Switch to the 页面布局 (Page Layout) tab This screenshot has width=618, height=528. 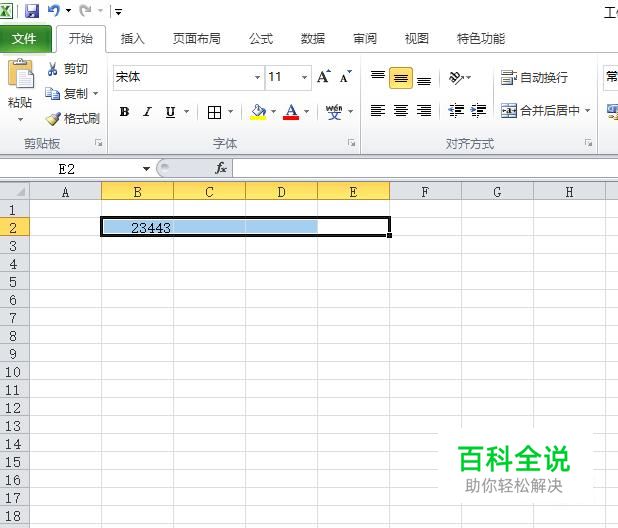click(x=197, y=39)
